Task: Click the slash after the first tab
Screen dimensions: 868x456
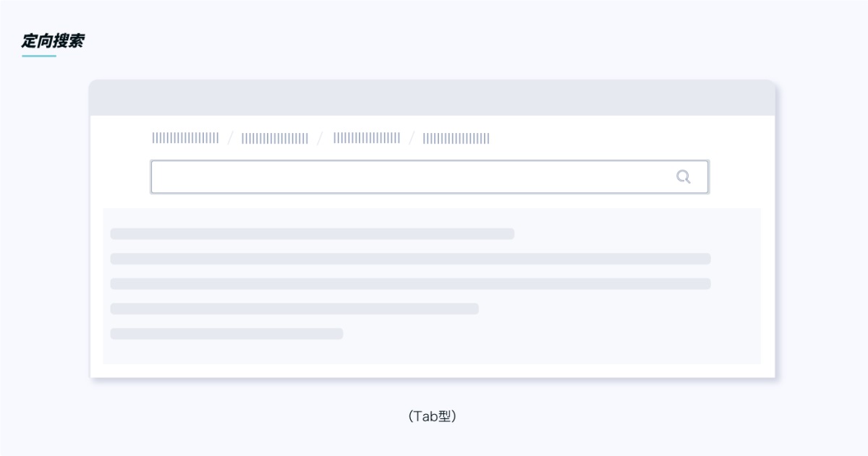Action: coord(230,138)
